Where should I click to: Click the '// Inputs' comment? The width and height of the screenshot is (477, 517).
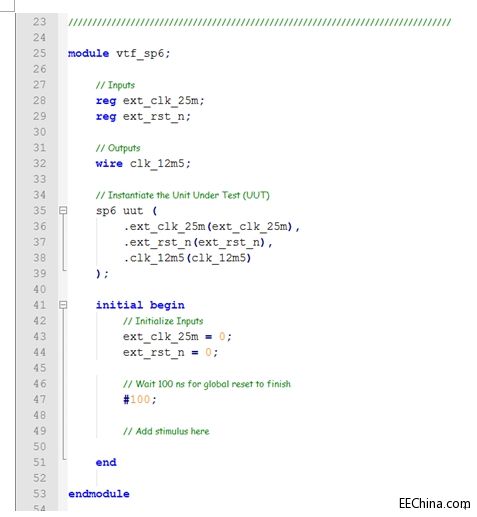point(115,85)
